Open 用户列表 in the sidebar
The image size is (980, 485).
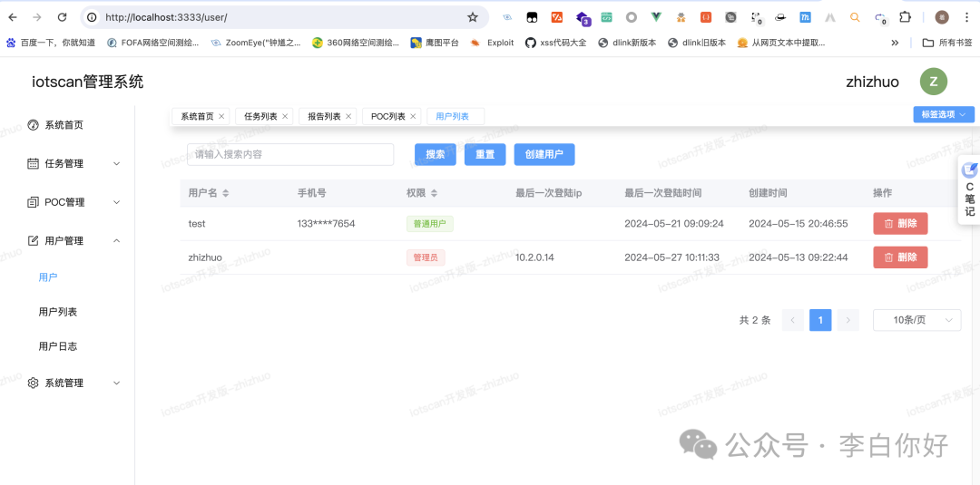pos(57,312)
